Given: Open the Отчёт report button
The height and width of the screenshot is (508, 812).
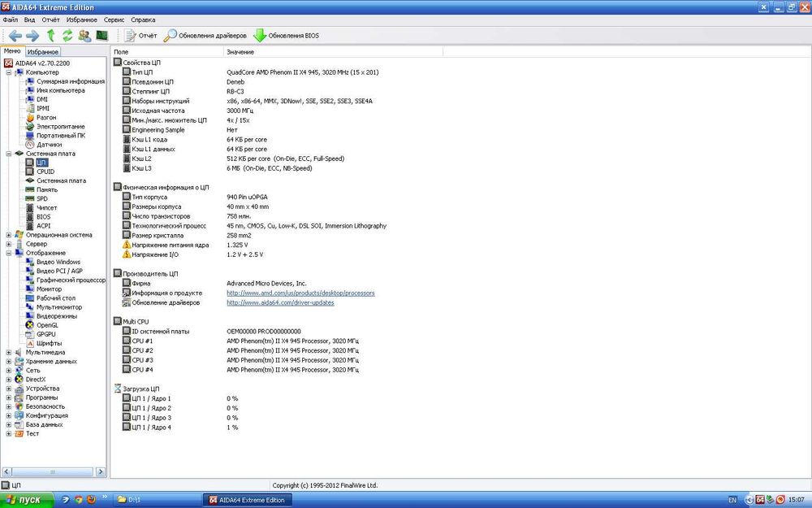Looking at the screenshot, I should (x=140, y=36).
